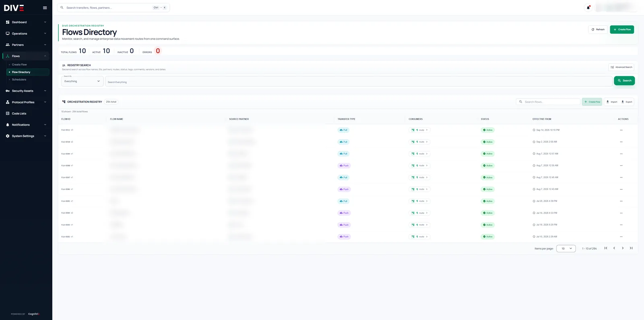The width and height of the screenshot is (644, 320).
Task: Click the green Search button
Action: (624, 81)
